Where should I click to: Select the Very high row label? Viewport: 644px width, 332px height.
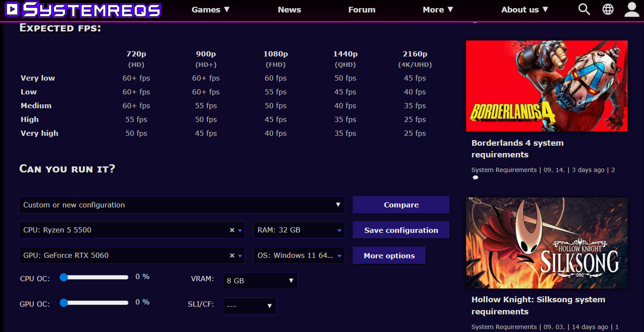[39, 134]
